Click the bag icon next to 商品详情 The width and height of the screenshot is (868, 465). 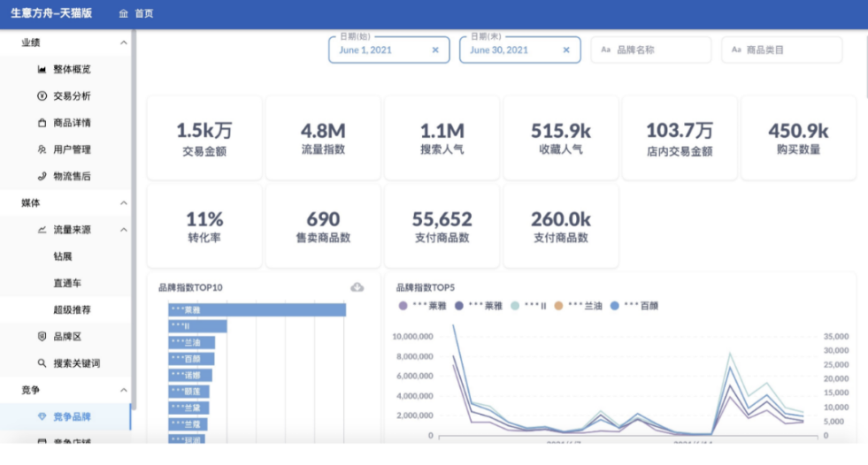[42, 123]
